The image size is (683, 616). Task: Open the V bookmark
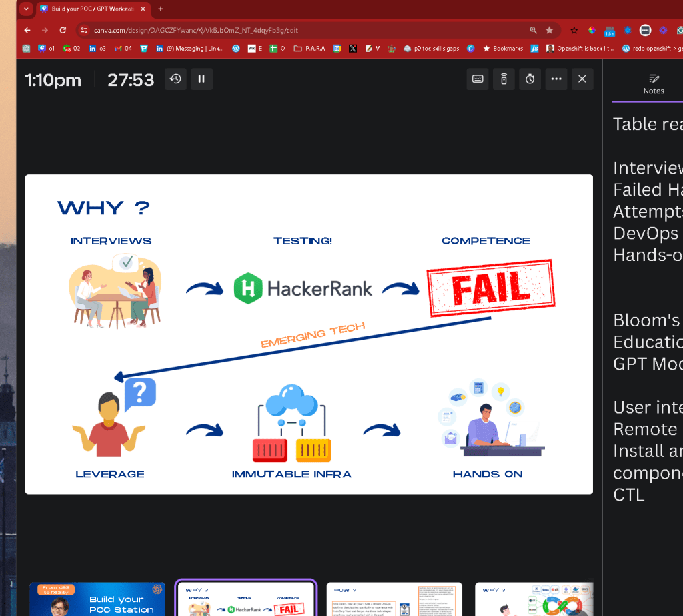tap(372, 49)
